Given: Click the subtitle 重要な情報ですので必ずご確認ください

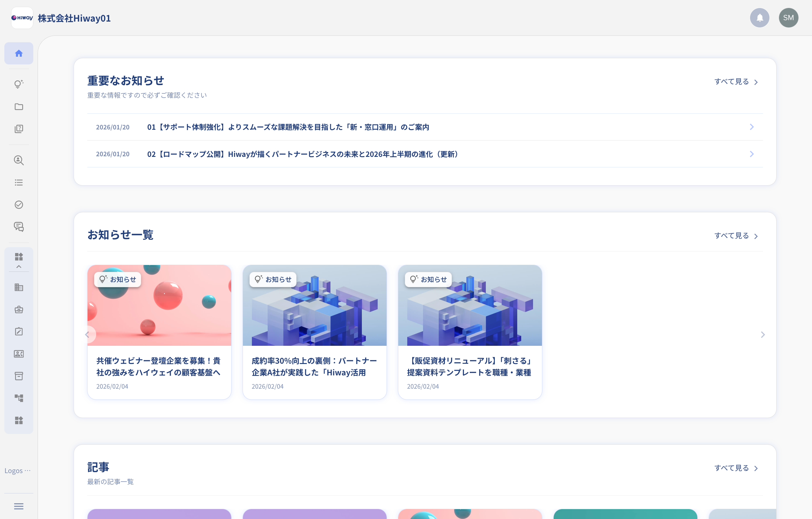Looking at the screenshot, I should 147,95.
